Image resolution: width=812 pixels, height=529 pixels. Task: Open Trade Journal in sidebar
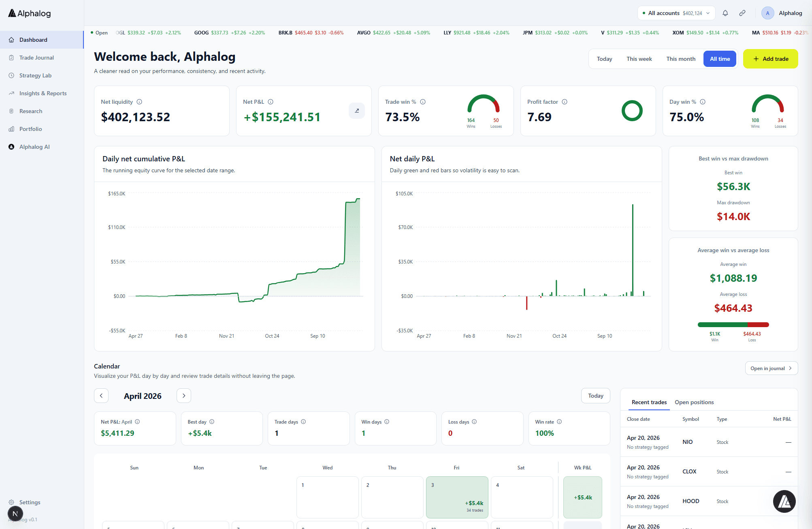click(x=42, y=58)
